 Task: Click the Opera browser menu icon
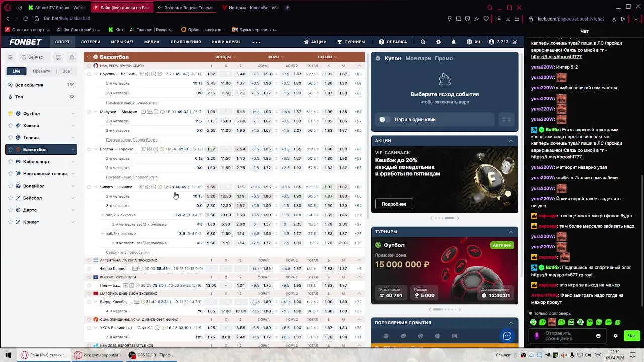click(x=8, y=8)
